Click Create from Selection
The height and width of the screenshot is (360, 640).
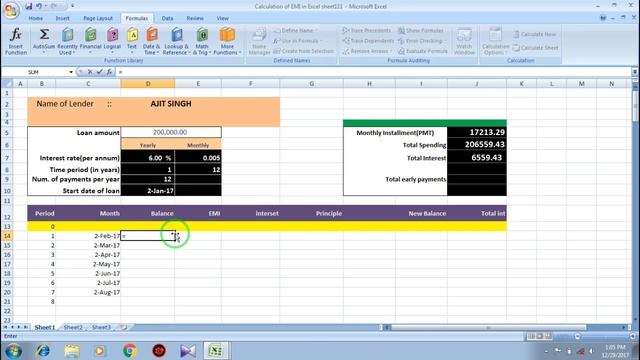[304, 51]
